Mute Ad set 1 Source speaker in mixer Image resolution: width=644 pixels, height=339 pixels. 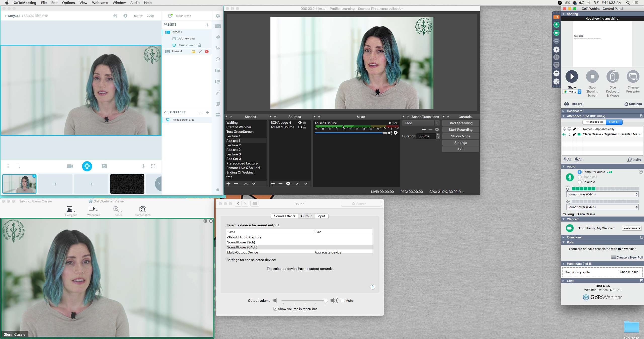390,133
